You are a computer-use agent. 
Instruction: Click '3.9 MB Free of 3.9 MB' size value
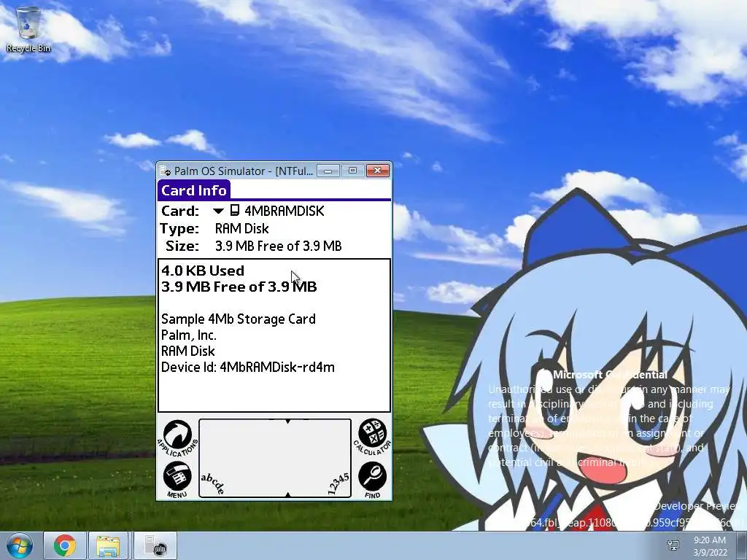(x=278, y=246)
